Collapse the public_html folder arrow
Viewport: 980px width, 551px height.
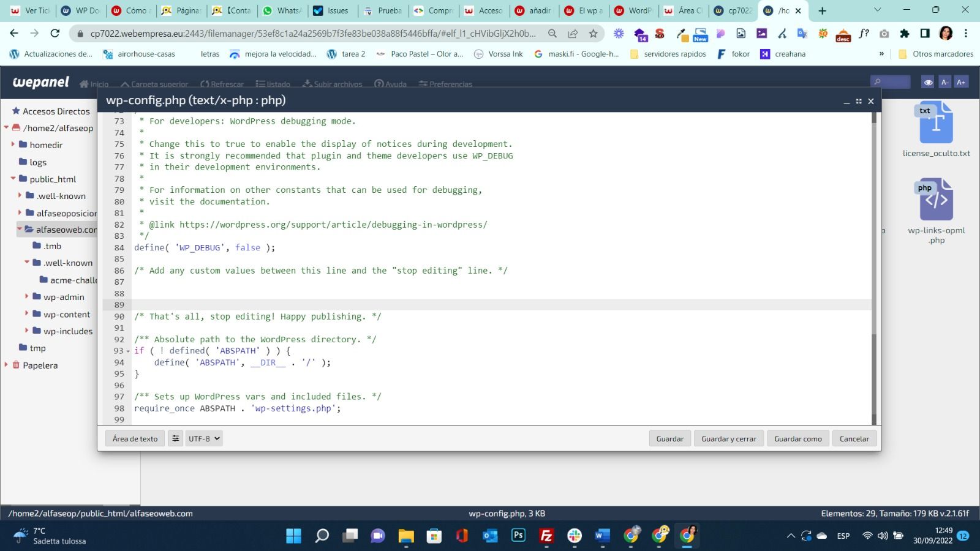[13, 179]
